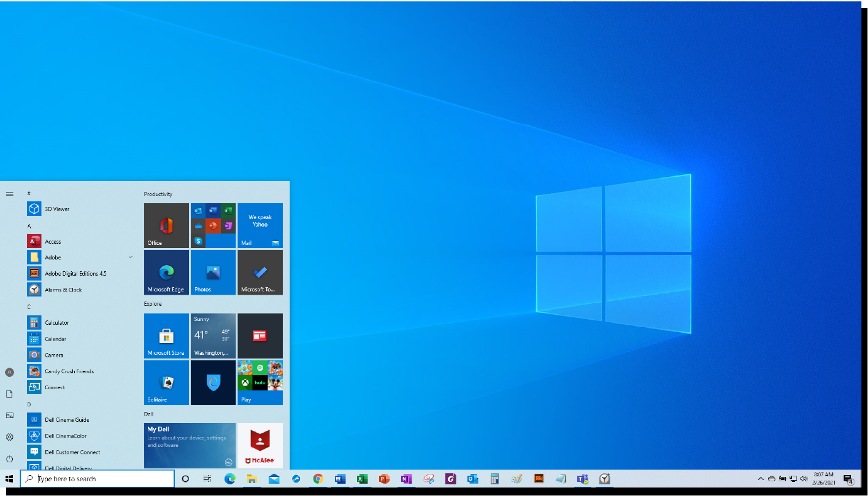Open the McAfee tile
868x496 pixels.
tap(260, 446)
